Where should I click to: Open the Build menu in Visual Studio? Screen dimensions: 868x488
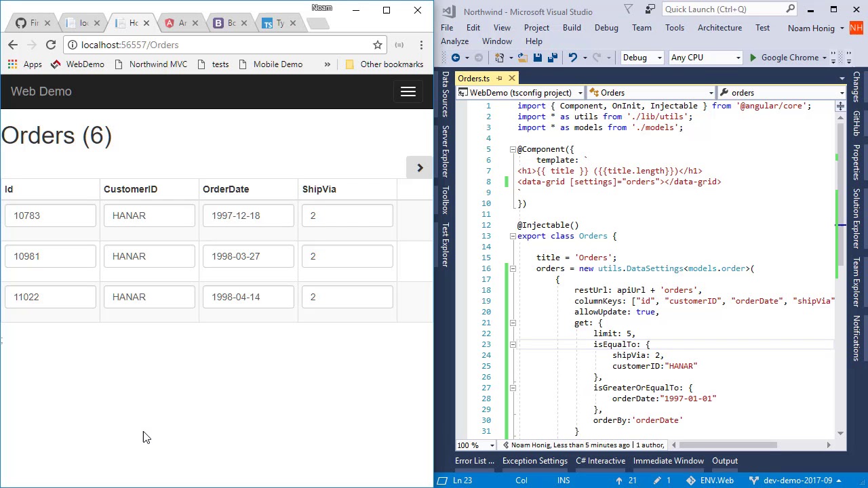[x=572, y=28]
